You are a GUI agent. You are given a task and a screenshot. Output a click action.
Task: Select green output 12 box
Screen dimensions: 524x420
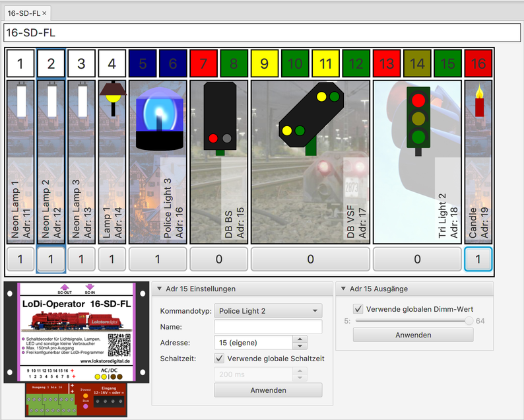pyautogui.click(x=356, y=63)
